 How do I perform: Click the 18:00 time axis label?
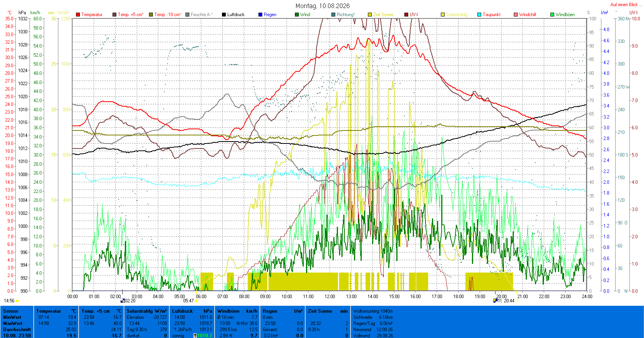459,296
